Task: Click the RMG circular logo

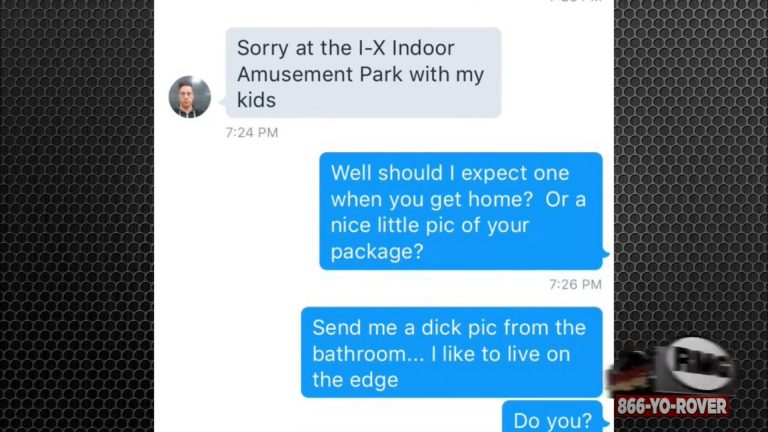Action: [x=699, y=364]
